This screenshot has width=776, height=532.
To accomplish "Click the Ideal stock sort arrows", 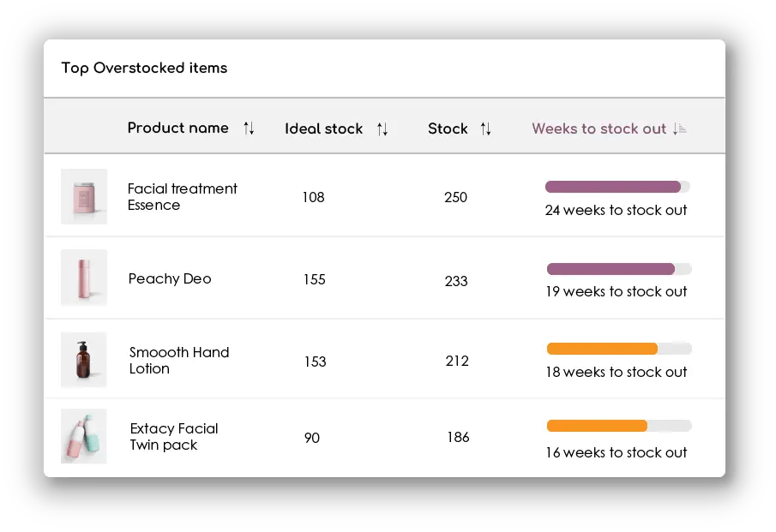I will pos(382,129).
